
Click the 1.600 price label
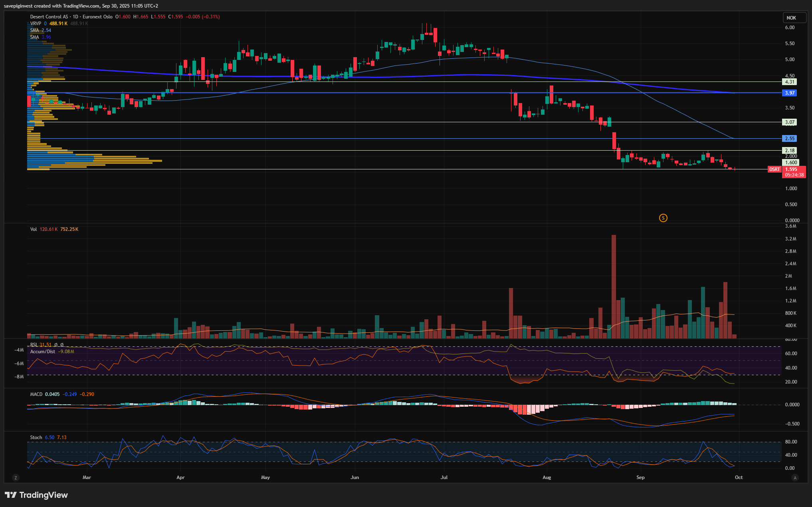[x=791, y=163]
